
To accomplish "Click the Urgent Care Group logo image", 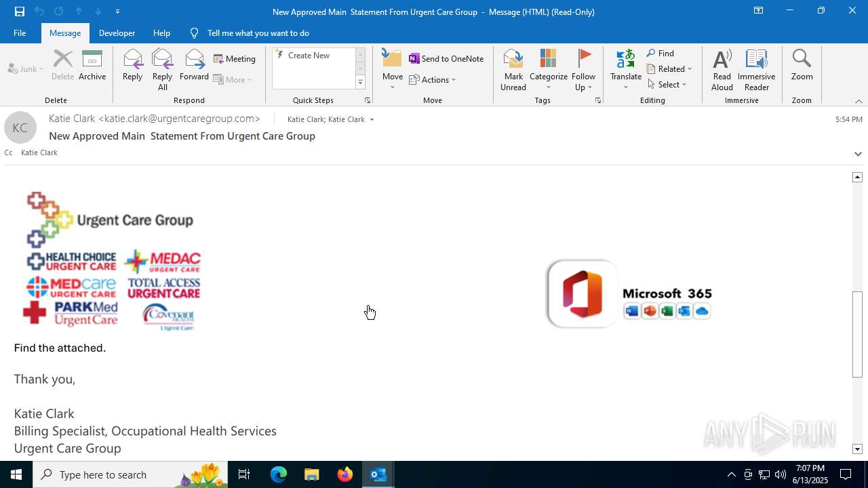I will (x=111, y=262).
